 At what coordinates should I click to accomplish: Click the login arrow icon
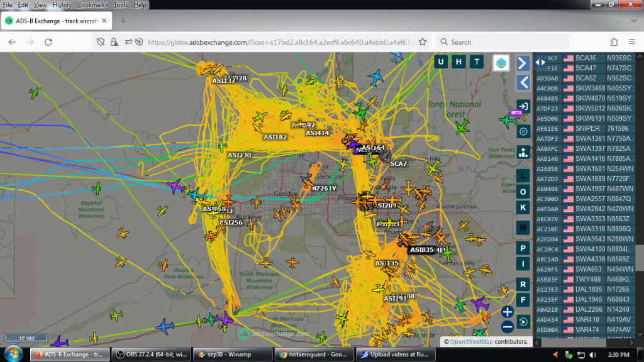[x=523, y=106]
